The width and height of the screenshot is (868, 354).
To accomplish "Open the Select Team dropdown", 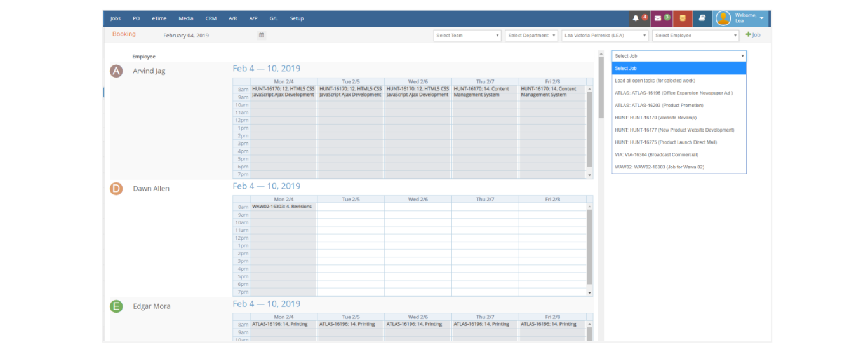I will tap(468, 36).
